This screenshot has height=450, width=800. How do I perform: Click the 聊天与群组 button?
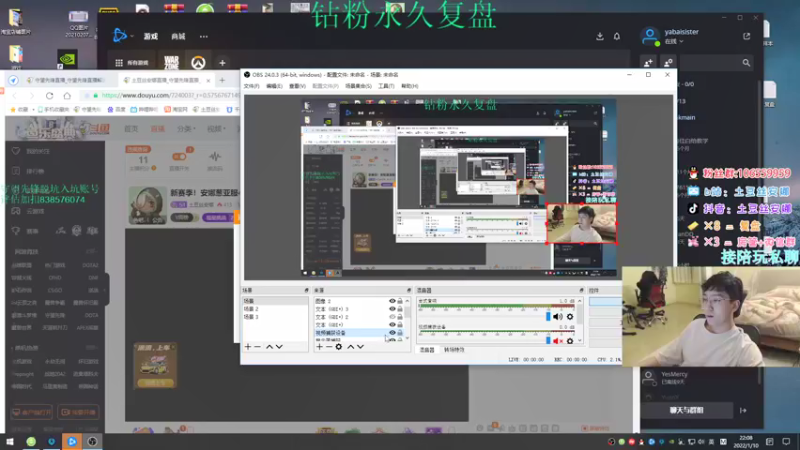pos(687,410)
